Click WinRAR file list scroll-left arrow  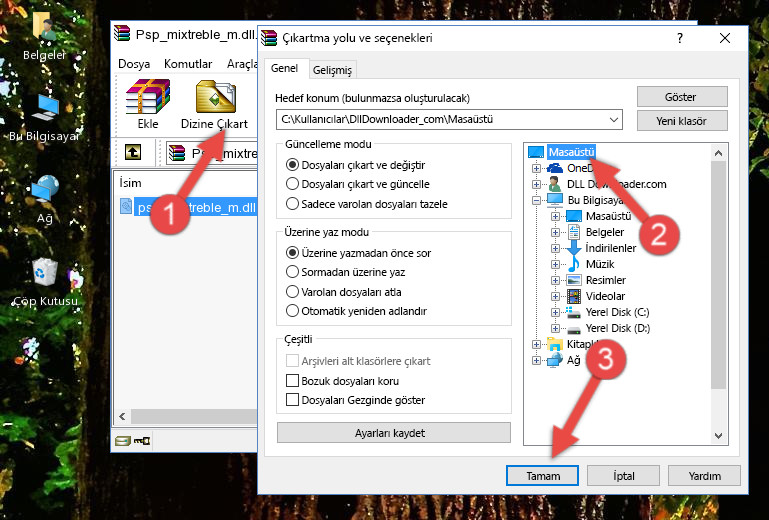click(123, 416)
